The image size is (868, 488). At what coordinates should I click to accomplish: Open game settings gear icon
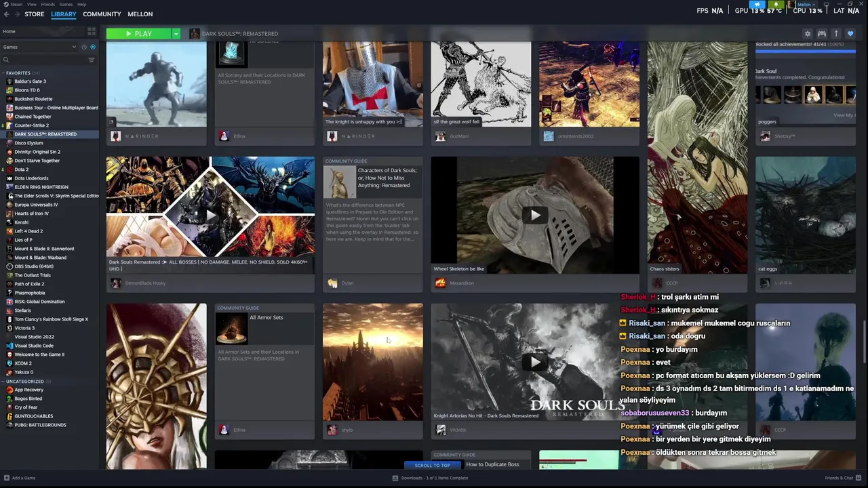click(807, 33)
